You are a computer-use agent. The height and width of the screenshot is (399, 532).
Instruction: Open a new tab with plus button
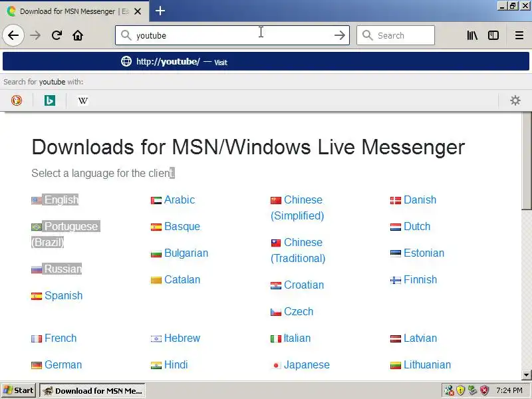click(160, 11)
